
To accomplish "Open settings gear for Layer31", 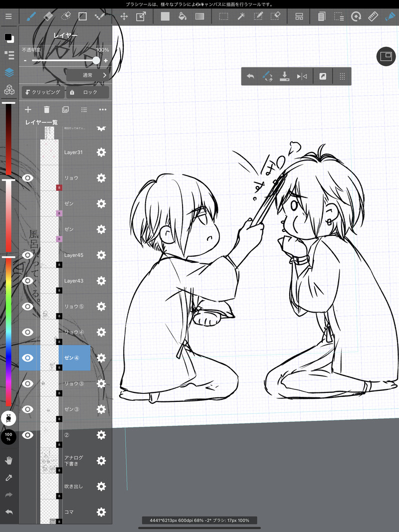I will (x=101, y=153).
